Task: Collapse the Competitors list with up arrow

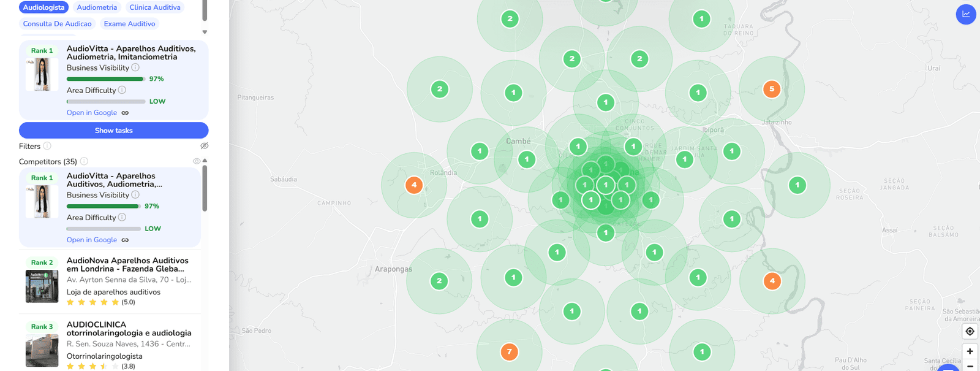Action: 205,161
